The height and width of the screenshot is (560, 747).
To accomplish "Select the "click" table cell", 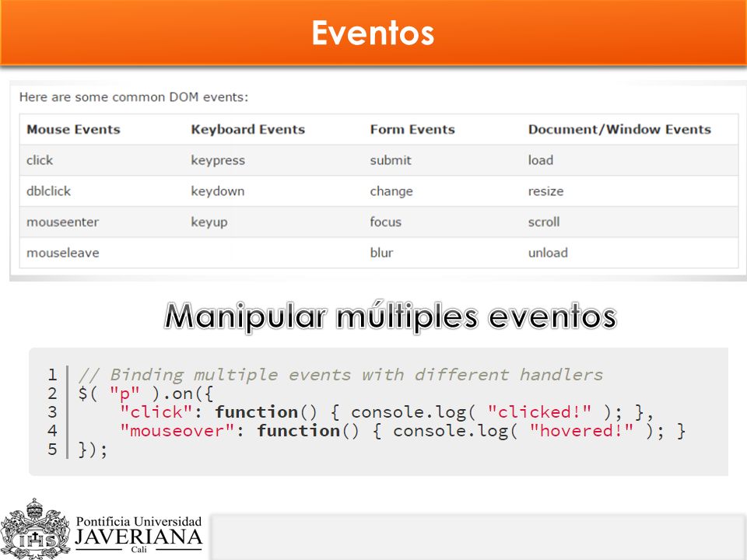I will [40, 160].
